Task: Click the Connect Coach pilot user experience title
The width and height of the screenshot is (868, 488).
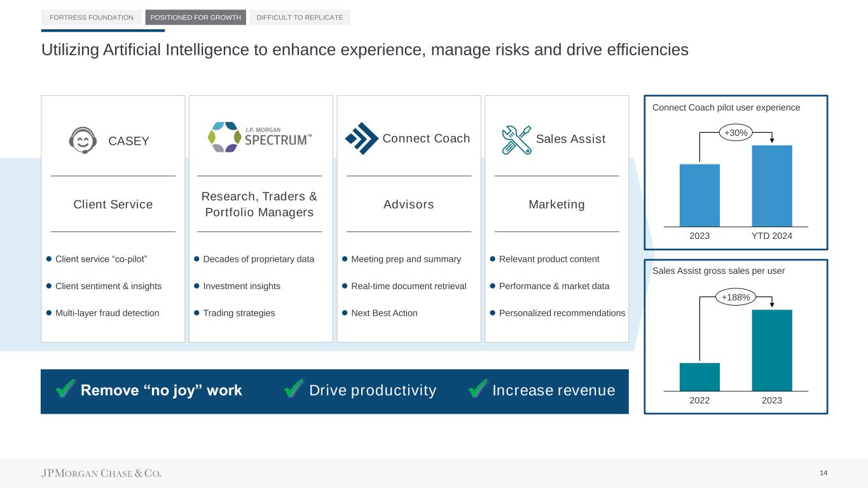Action: coord(726,107)
